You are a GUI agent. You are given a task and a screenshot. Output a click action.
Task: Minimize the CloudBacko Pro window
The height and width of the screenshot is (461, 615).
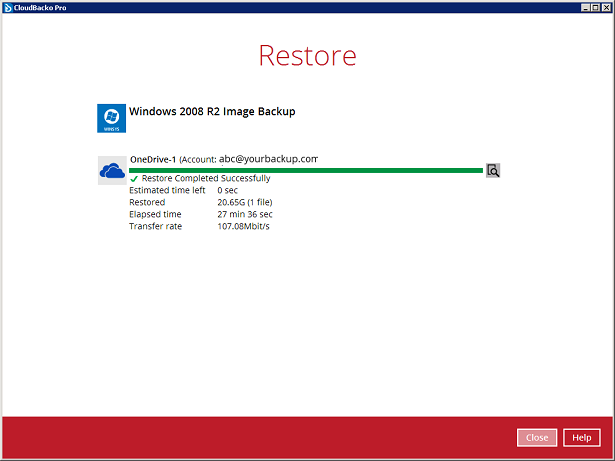coord(585,7)
